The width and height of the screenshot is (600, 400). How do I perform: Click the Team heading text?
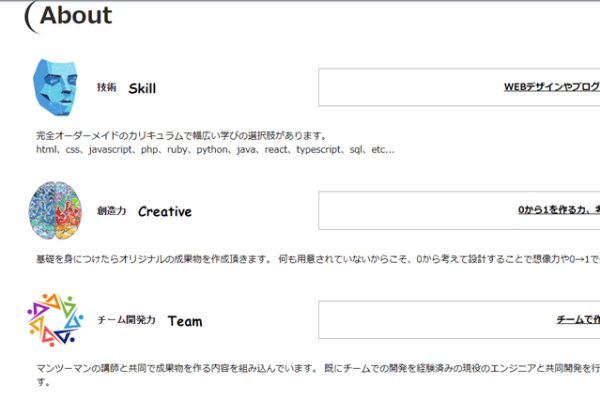(x=184, y=321)
